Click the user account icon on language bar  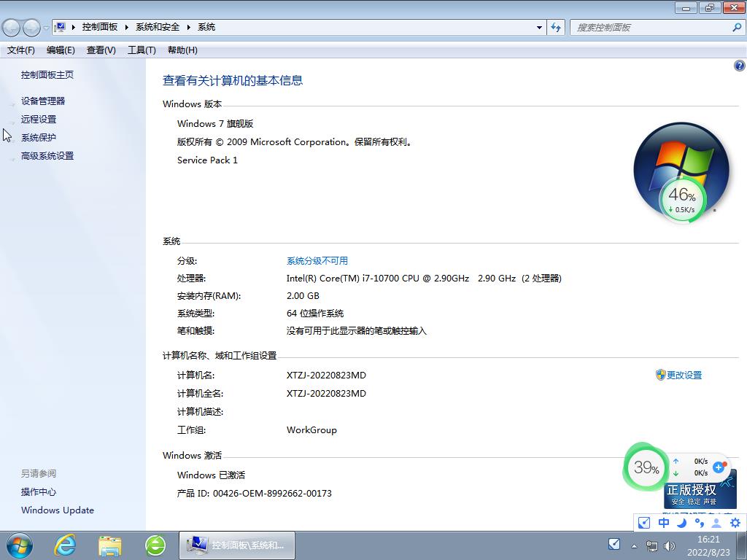coord(716,523)
